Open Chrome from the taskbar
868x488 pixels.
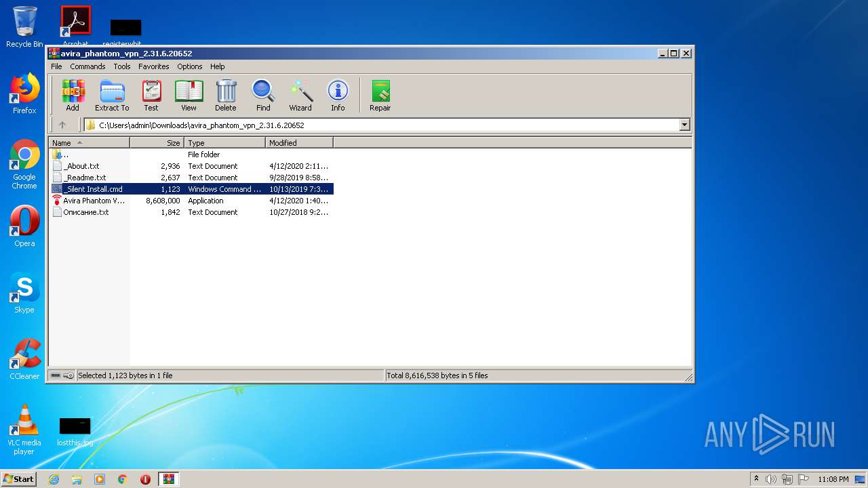coord(123,479)
